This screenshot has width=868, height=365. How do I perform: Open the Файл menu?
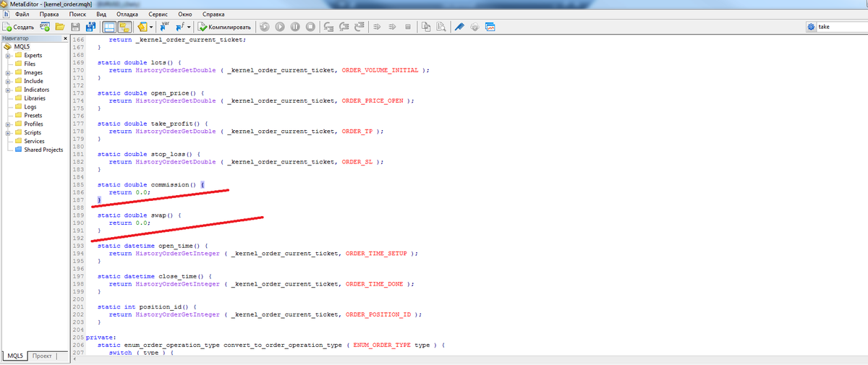tap(22, 14)
